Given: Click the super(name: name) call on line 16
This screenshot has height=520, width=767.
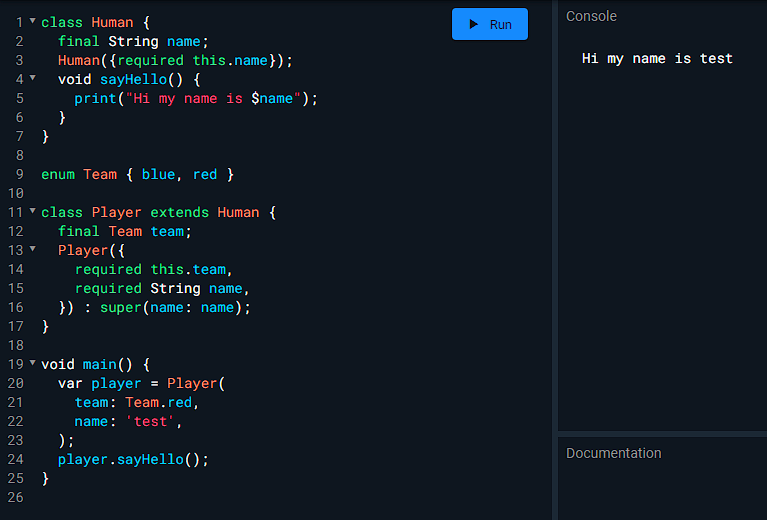Looking at the screenshot, I should 175,307.
